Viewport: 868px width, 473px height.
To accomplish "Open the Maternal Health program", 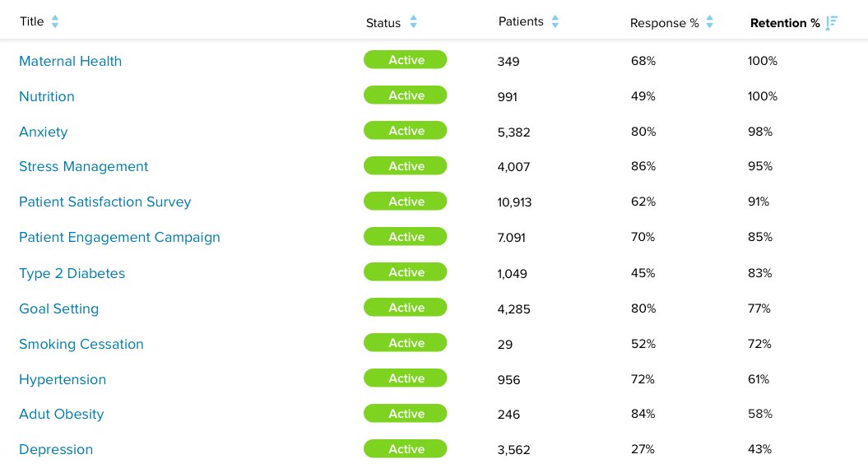I will [70, 61].
